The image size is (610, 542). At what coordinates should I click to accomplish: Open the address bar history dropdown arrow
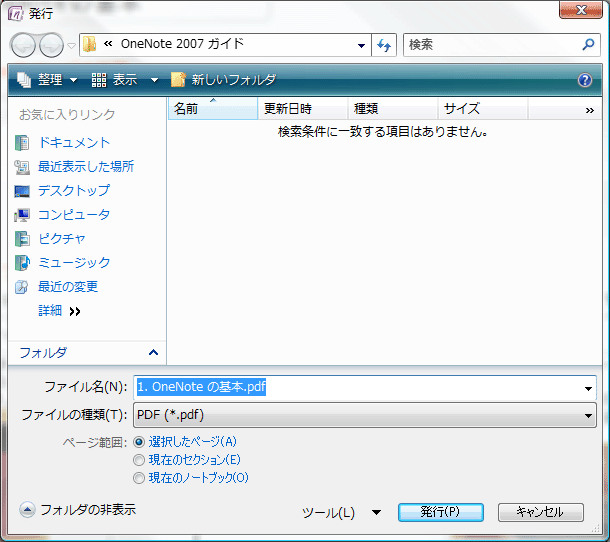click(x=361, y=46)
